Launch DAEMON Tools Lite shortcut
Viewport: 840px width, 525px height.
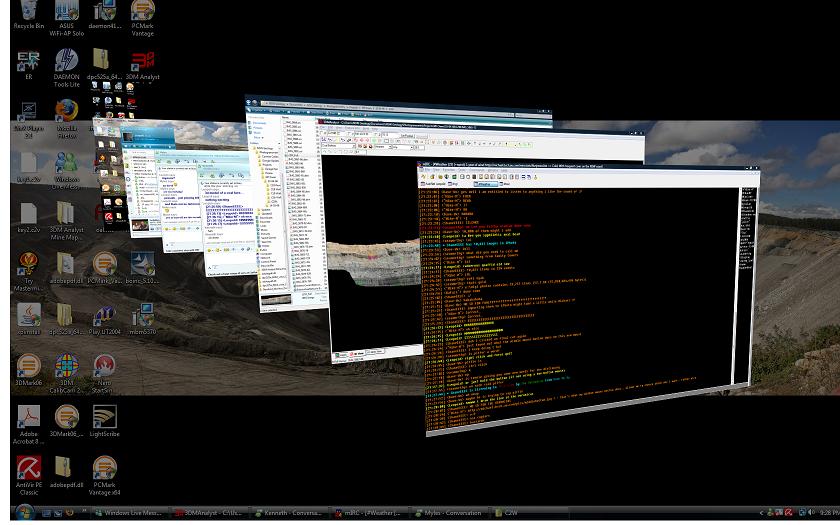coord(66,68)
